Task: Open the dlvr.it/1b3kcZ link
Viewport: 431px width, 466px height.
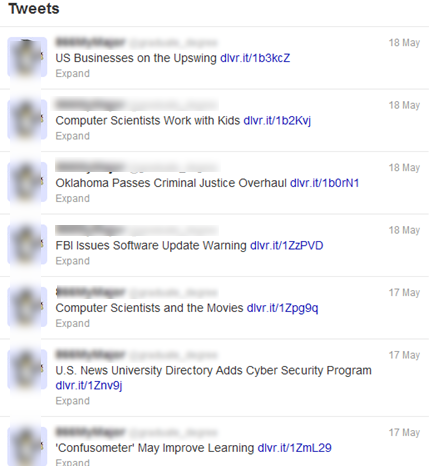Action: pyautogui.click(x=255, y=58)
